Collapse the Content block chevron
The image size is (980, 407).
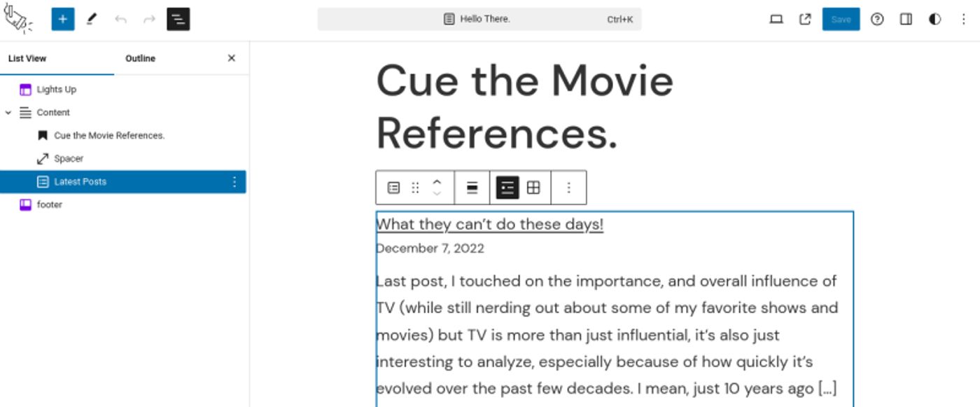pyautogui.click(x=8, y=112)
